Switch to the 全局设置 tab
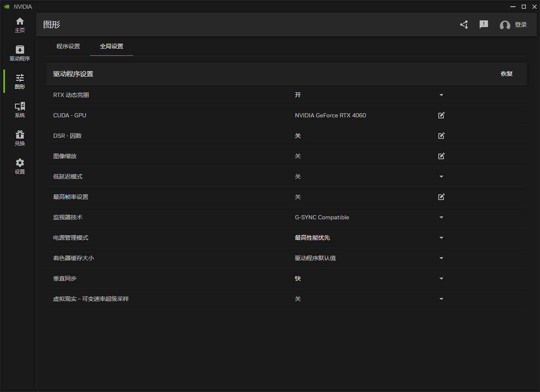The image size is (540, 392). pyautogui.click(x=111, y=46)
